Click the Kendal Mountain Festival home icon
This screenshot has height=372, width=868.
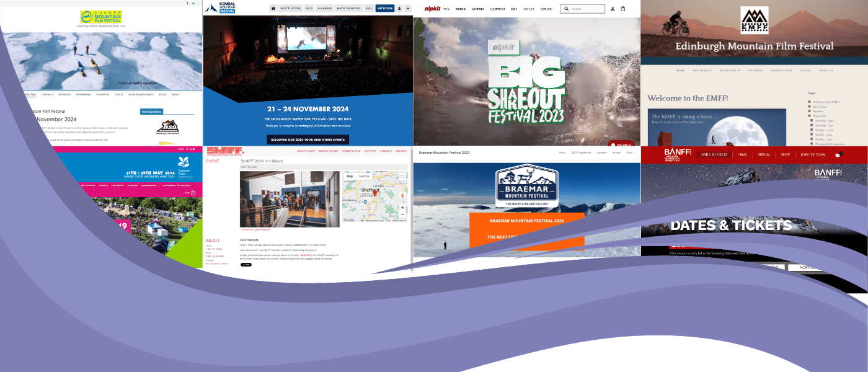point(273,9)
